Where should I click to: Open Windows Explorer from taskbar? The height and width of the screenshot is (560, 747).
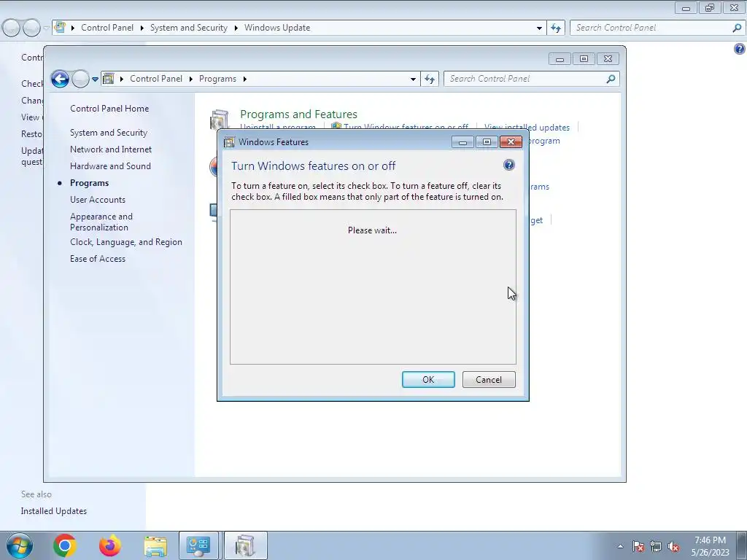[155, 545]
